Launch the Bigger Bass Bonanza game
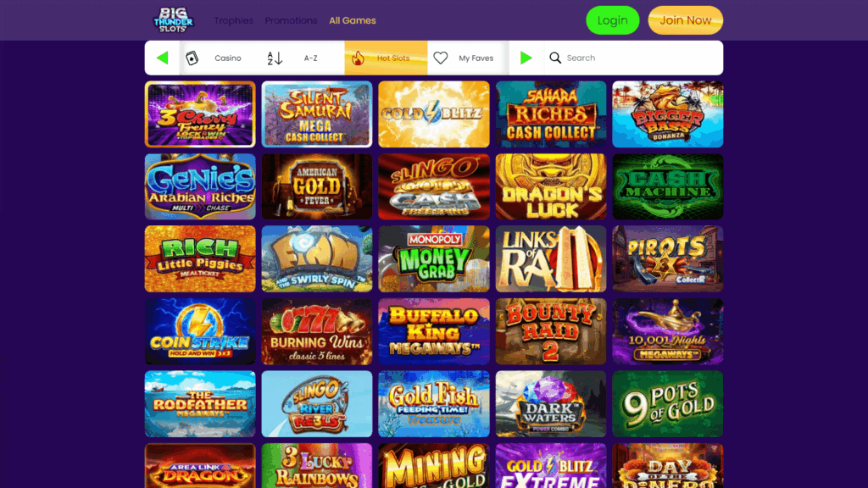The image size is (868, 488). coord(668,114)
